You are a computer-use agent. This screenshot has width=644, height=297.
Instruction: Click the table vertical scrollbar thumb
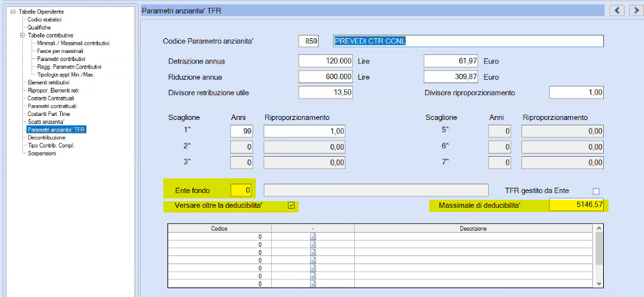coord(598,248)
